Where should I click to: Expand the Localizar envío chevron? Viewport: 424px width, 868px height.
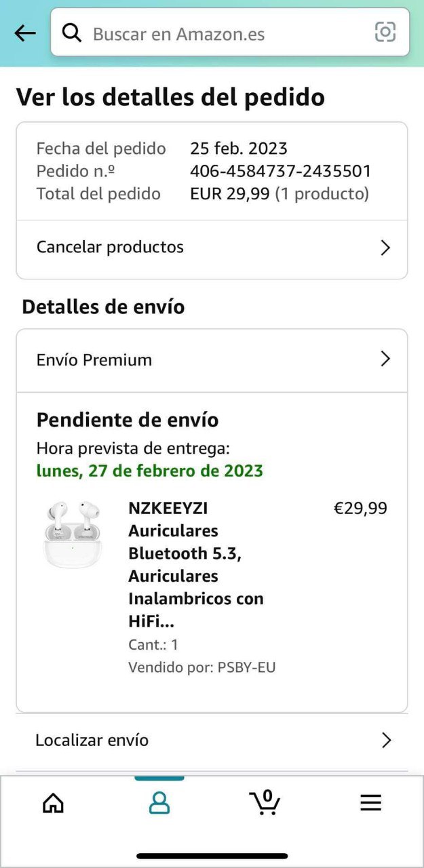pos(386,741)
